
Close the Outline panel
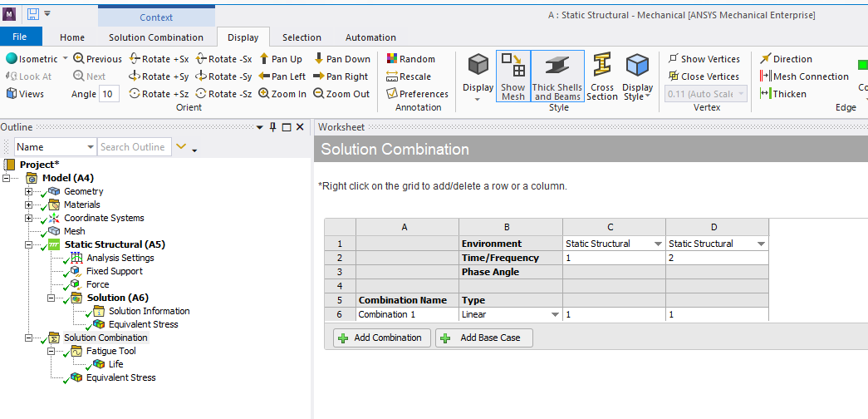(300, 127)
